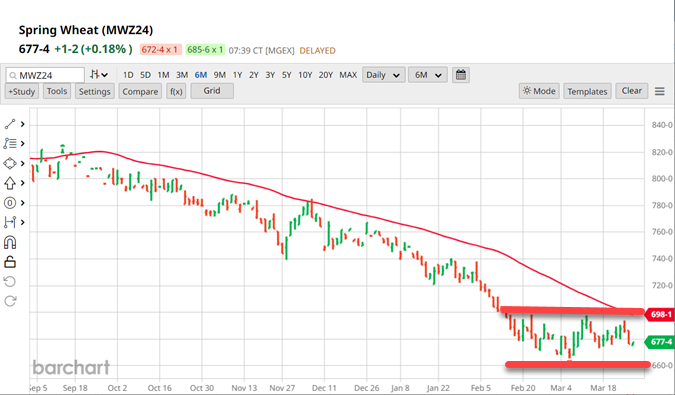Select the circled-zero marker tool icon
This screenshot has width=675, height=395.
10,203
